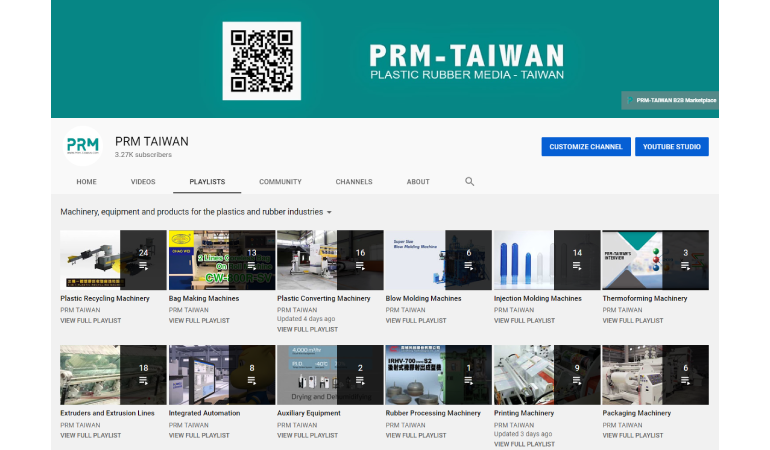Open the Blow Molding Machines playlist thumbnail
This screenshot has width=770, height=450.
(439, 260)
